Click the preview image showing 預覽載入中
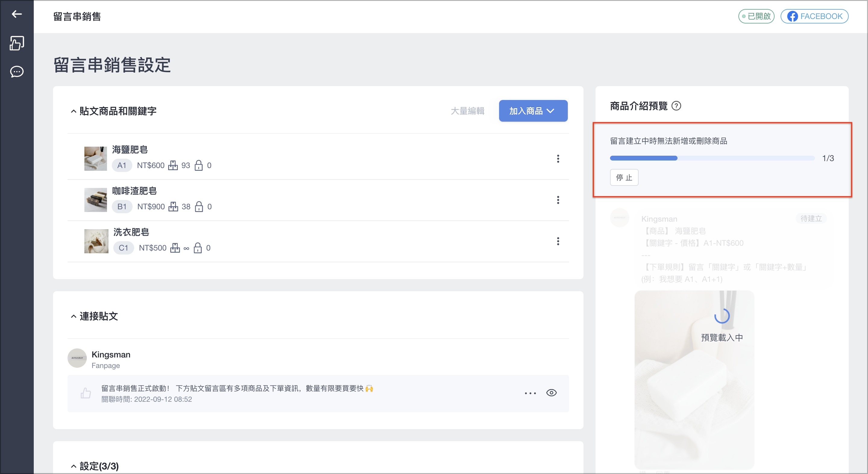 694,380
